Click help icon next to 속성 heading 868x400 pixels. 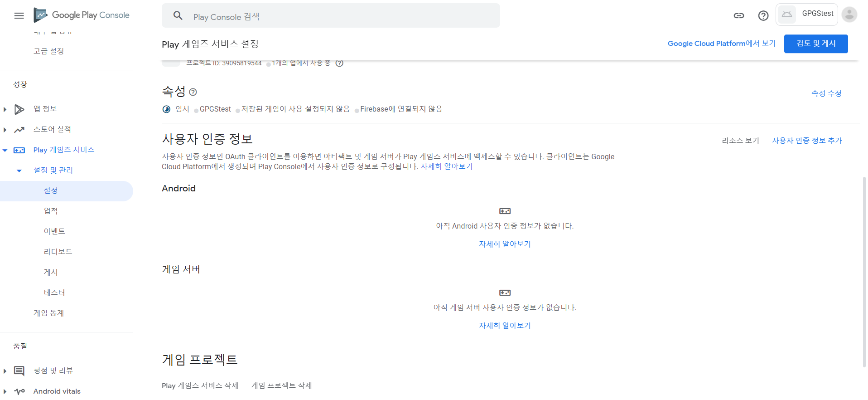tap(193, 92)
